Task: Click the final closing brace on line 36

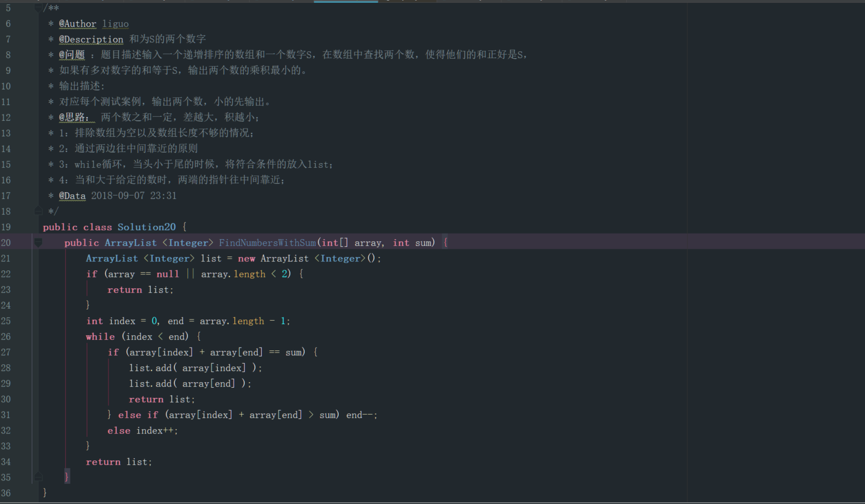Action: 45,493
